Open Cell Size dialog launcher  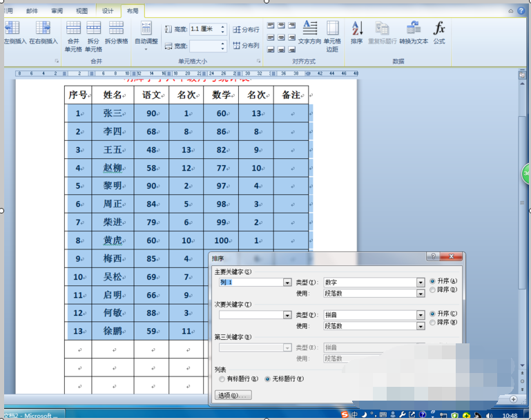point(258,61)
